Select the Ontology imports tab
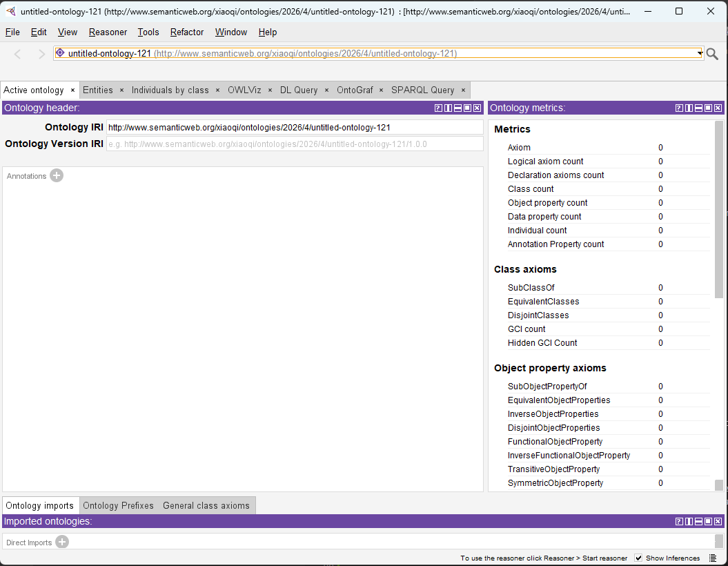 pos(40,506)
